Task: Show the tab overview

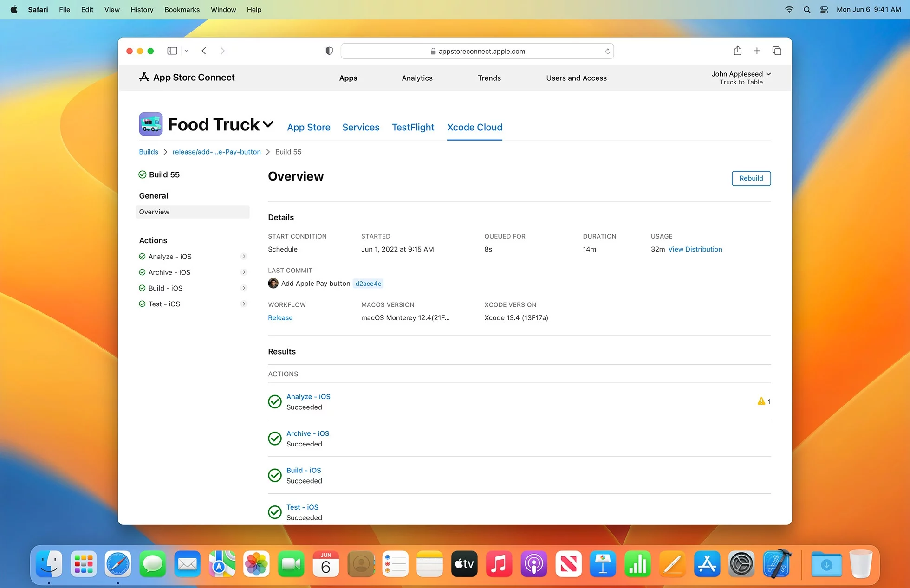Action: 777,51
